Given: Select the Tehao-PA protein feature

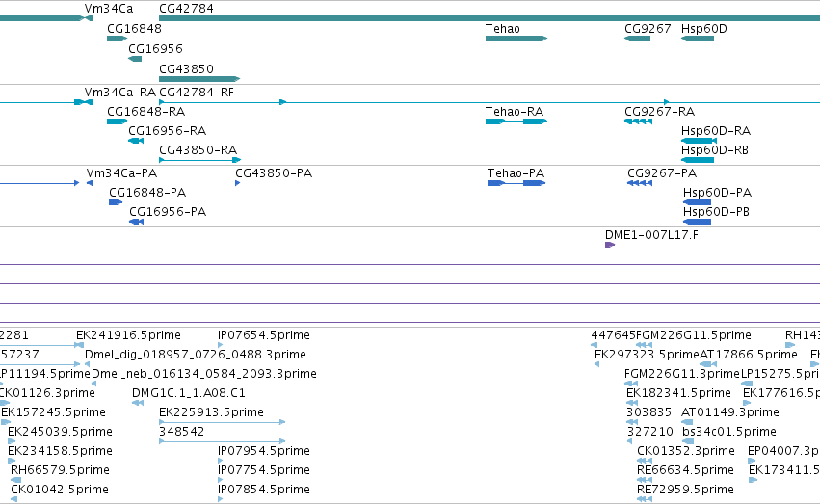Looking at the screenshot, I should [516, 183].
